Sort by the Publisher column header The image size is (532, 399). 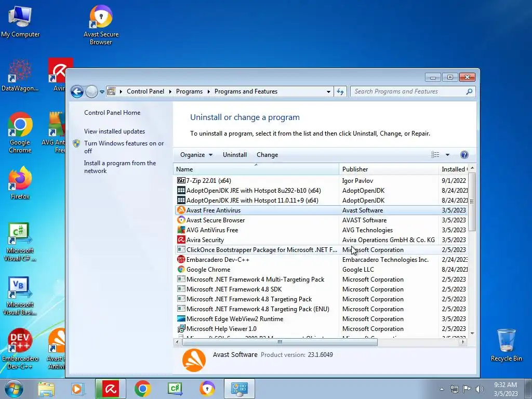[x=389, y=169]
